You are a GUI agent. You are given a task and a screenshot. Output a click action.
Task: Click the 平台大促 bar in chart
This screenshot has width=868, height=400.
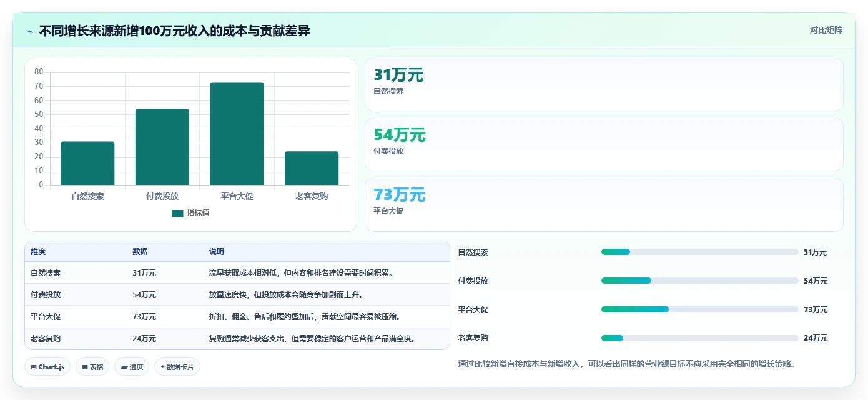pyautogui.click(x=237, y=134)
